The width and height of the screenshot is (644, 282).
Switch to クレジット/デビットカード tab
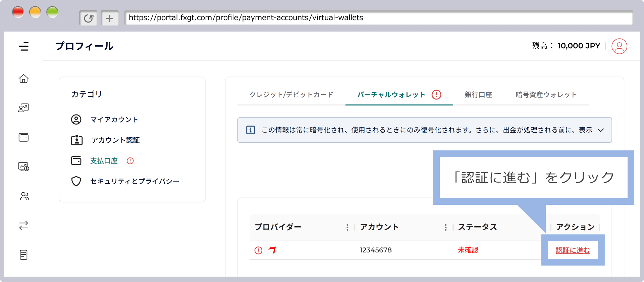click(291, 95)
